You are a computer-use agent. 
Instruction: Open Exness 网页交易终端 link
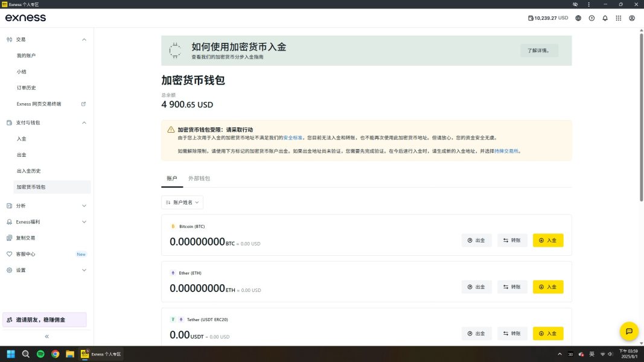[x=39, y=104]
